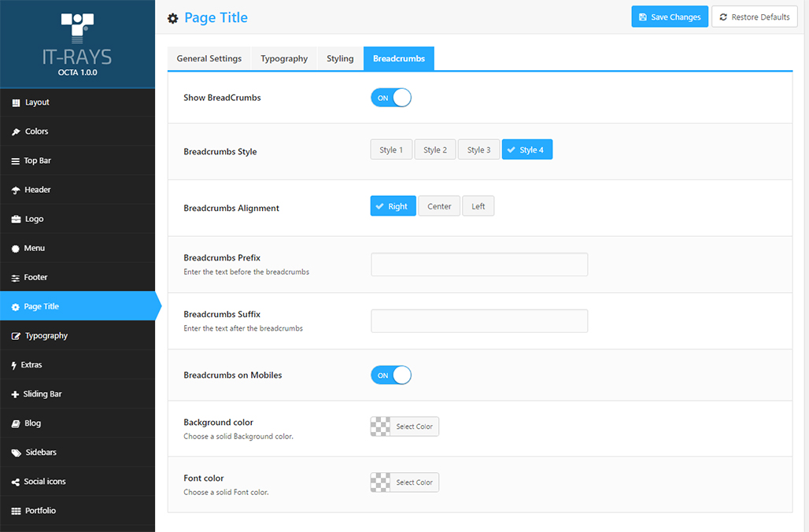This screenshot has width=809, height=532.
Task: Click the Breadcrumbs Prefix text field
Action: (479, 264)
